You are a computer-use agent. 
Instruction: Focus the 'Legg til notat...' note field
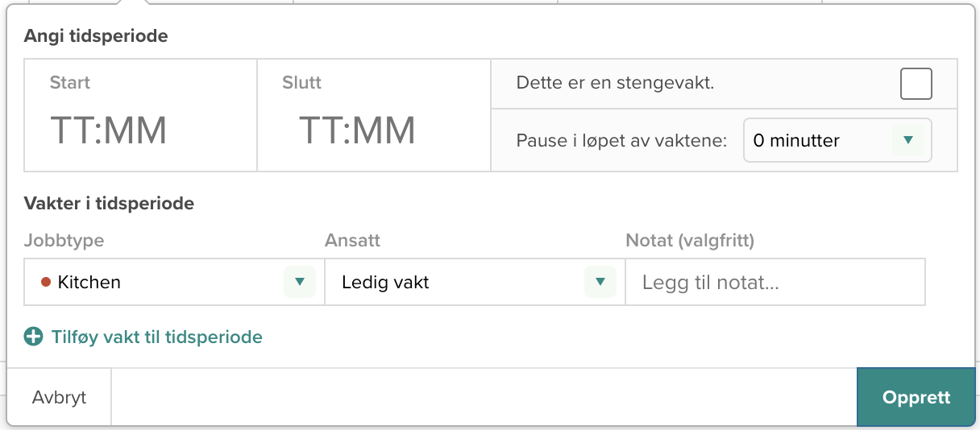pyautogui.click(x=775, y=282)
